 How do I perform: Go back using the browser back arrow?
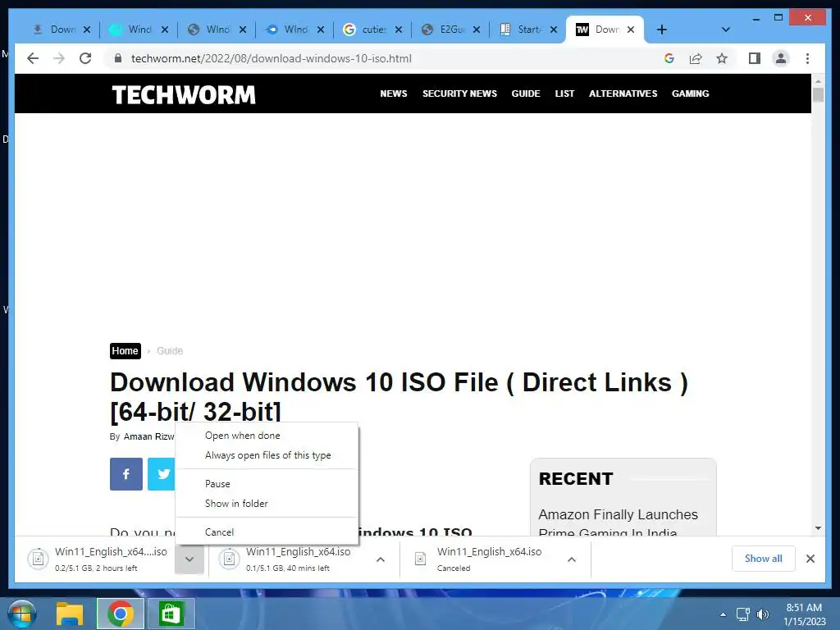(x=33, y=58)
